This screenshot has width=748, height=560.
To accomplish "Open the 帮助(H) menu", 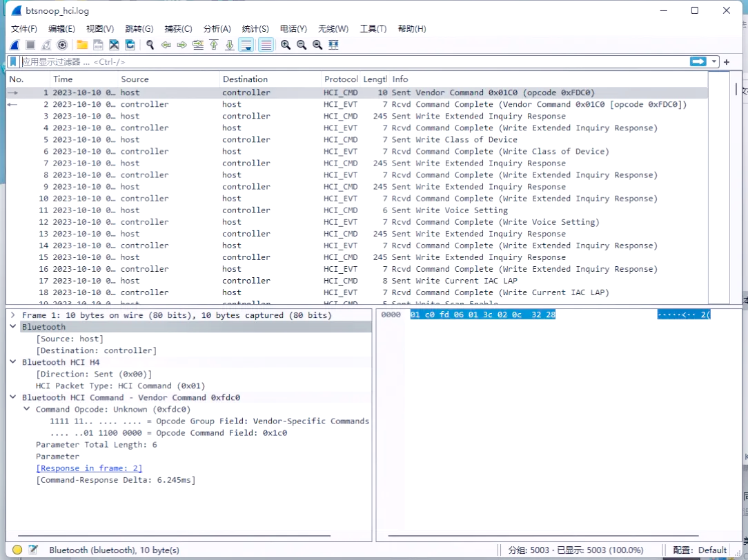I will [x=412, y=28].
